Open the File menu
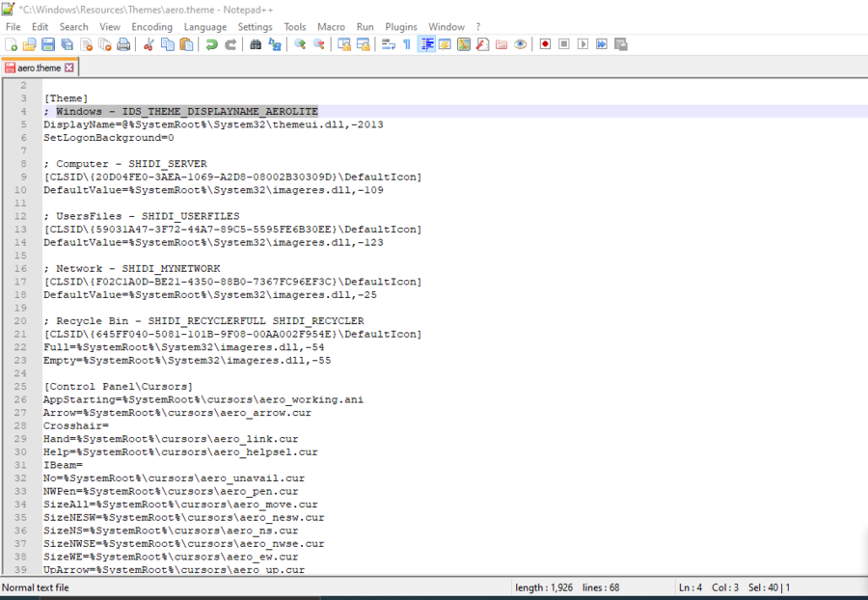The width and height of the screenshot is (868, 600). pyautogui.click(x=13, y=27)
